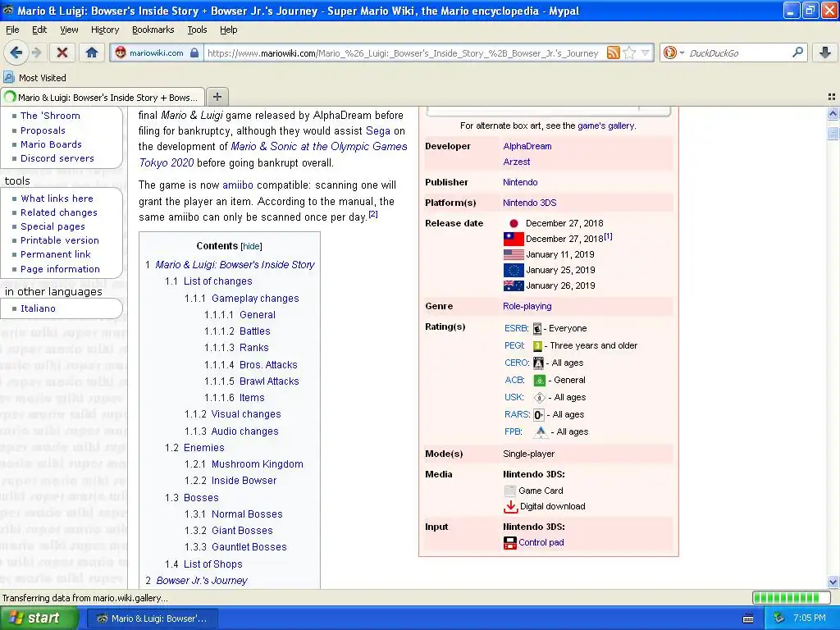Open the AlphaDream developer link

[527, 146]
